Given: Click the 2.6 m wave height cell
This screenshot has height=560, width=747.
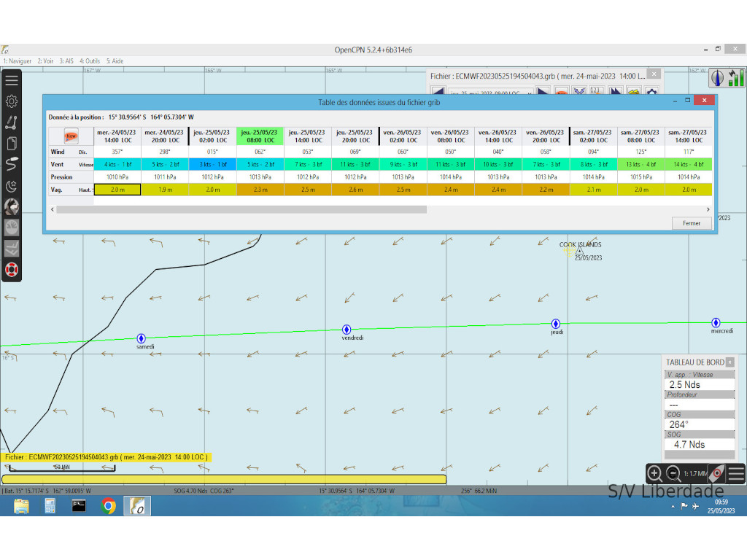Looking at the screenshot, I should coord(355,190).
